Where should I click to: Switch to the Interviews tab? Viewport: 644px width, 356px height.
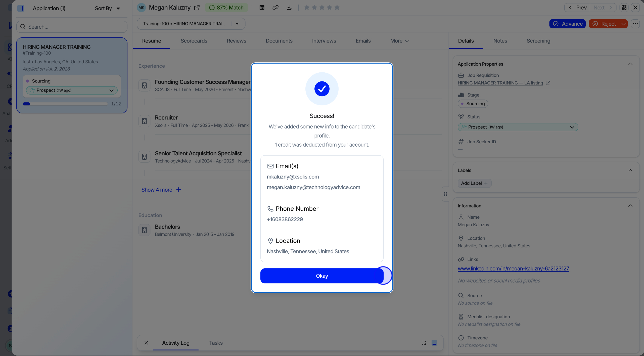point(324,41)
